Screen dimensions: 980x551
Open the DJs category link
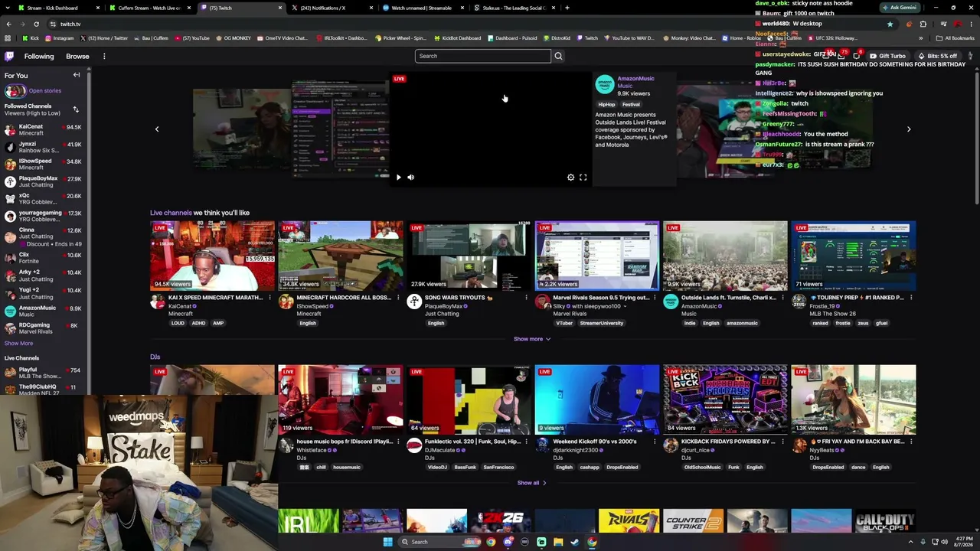pyautogui.click(x=155, y=357)
